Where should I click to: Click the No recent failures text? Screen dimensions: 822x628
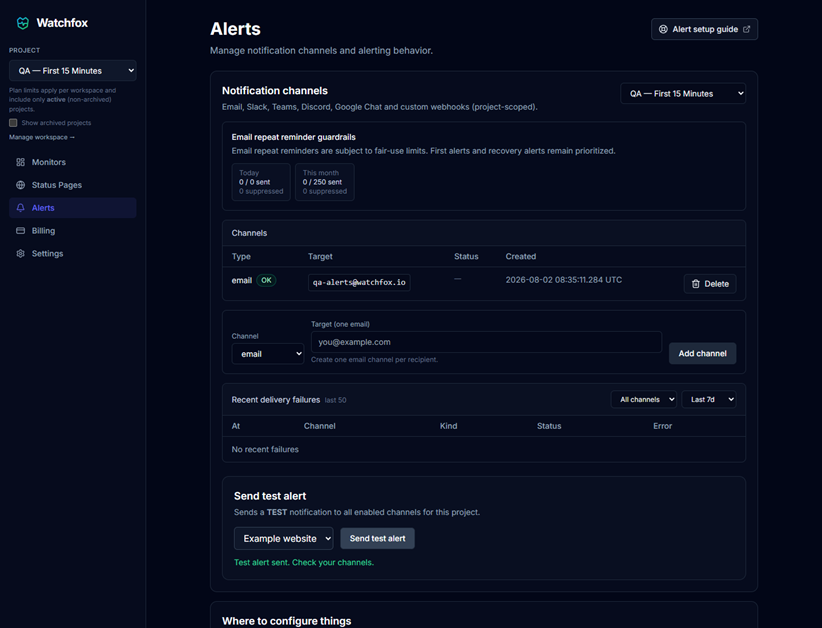[265, 449]
